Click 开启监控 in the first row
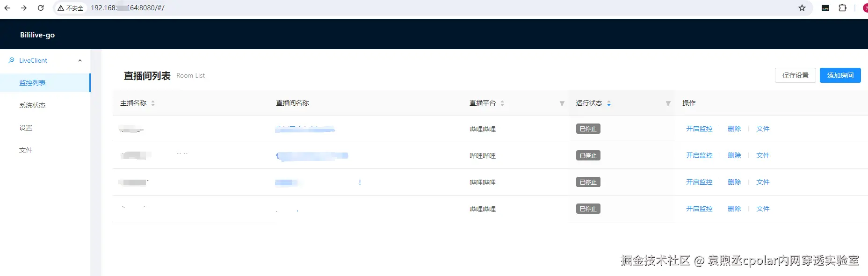 coord(699,129)
